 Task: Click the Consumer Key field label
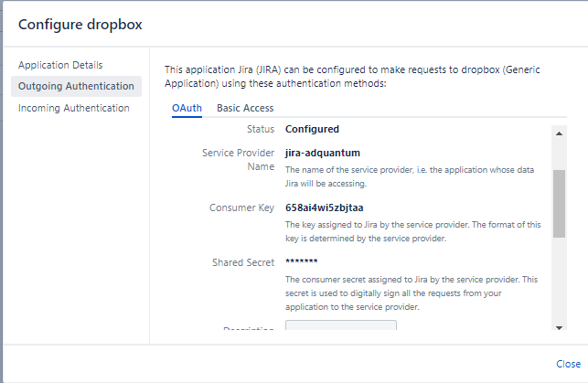pos(241,207)
